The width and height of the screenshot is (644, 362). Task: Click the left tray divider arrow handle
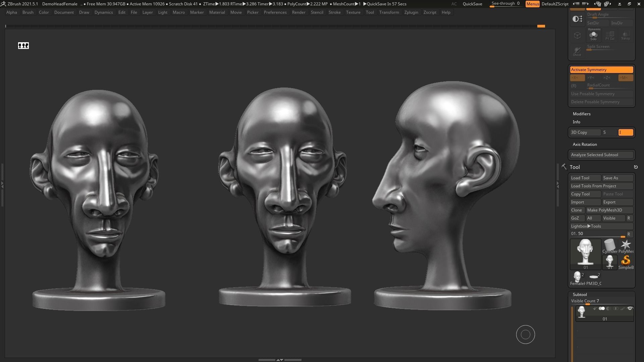pyautogui.click(x=2, y=184)
